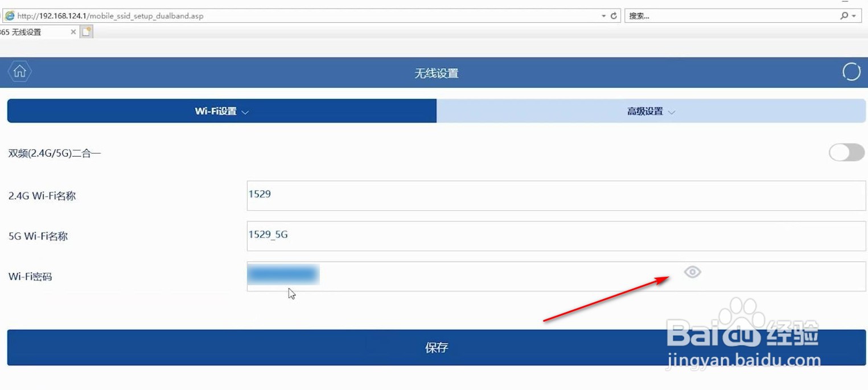Close the 无线设置 browser tab
Image resolution: width=868 pixels, height=390 pixels.
click(73, 32)
